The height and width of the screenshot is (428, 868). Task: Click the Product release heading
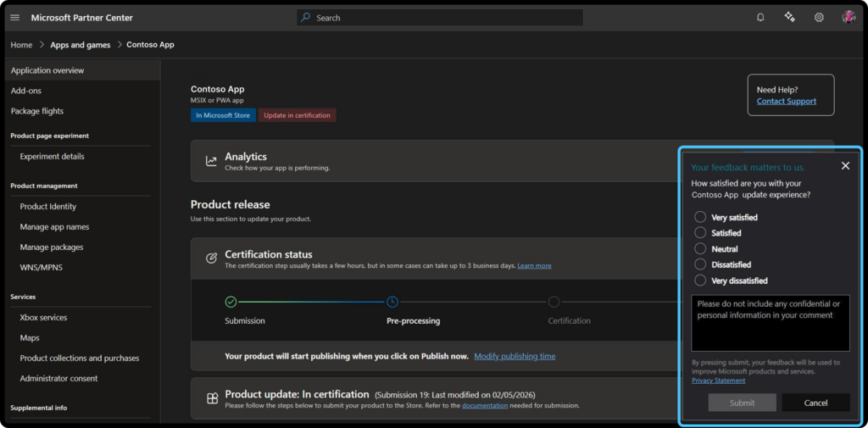coord(231,205)
